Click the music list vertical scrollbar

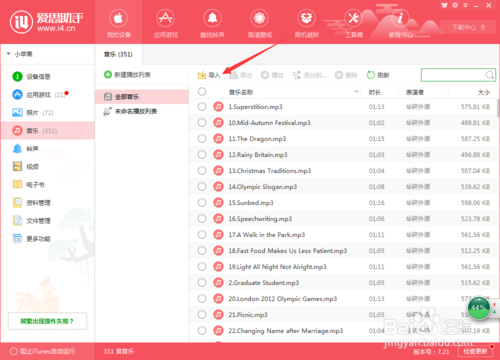click(x=498, y=108)
